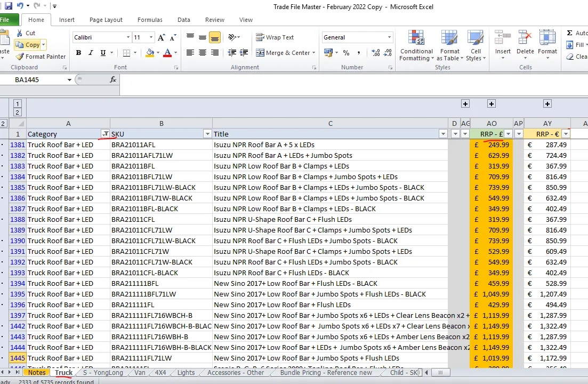Viewport: 588px width, 384px height.
Task: Copy selection with the Copy button
Action: click(27, 45)
